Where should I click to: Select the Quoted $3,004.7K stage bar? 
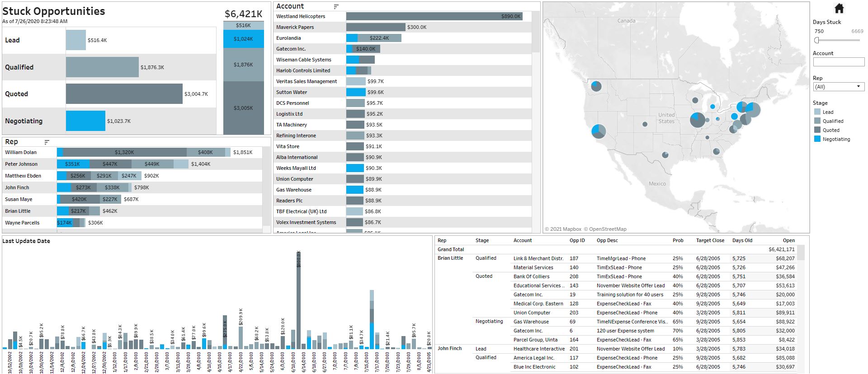pyautogui.click(x=124, y=94)
